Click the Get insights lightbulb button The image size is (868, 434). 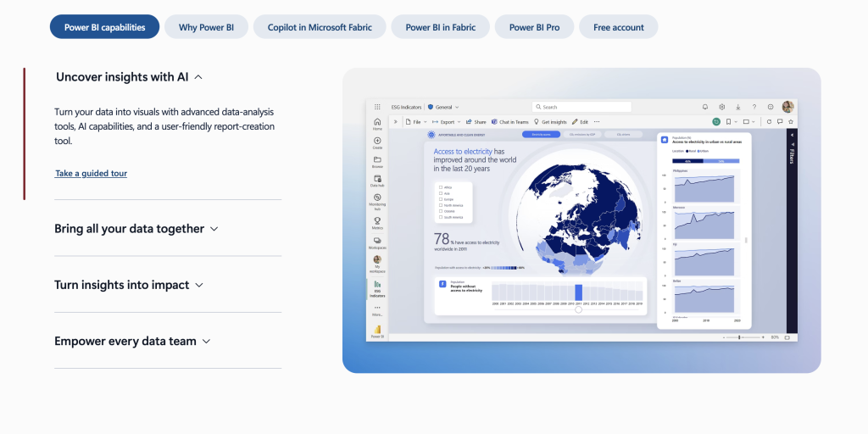554,122
